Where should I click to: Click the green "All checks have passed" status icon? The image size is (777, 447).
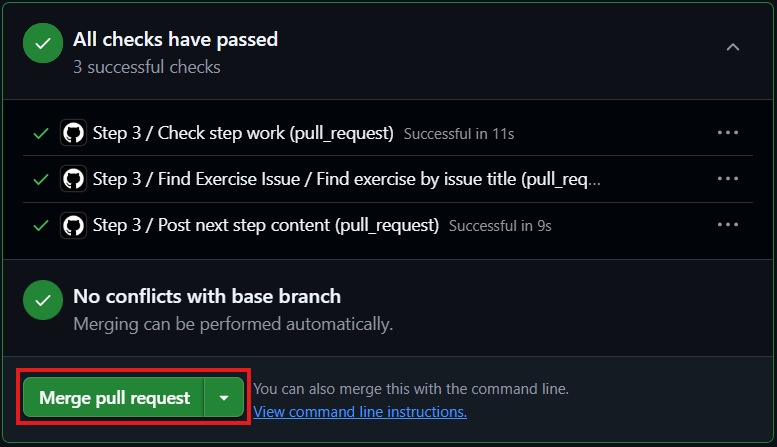tap(42, 45)
